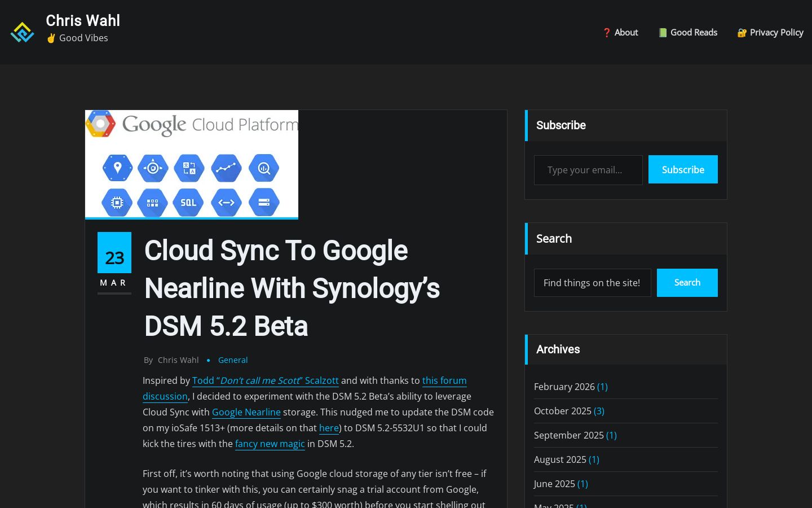Click the arrows hexagon icon in image
Viewport: 812px width, 508px height.
226,202
